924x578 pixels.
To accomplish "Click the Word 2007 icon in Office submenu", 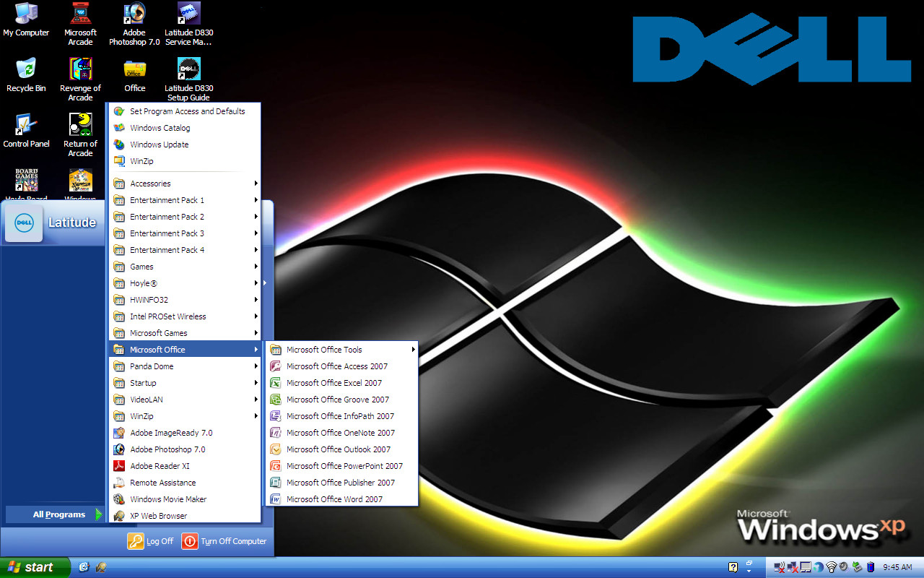I will (x=275, y=499).
